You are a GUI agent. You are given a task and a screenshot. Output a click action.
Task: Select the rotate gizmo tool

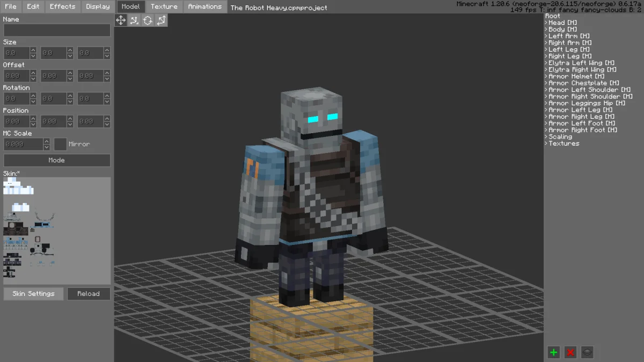pos(148,20)
